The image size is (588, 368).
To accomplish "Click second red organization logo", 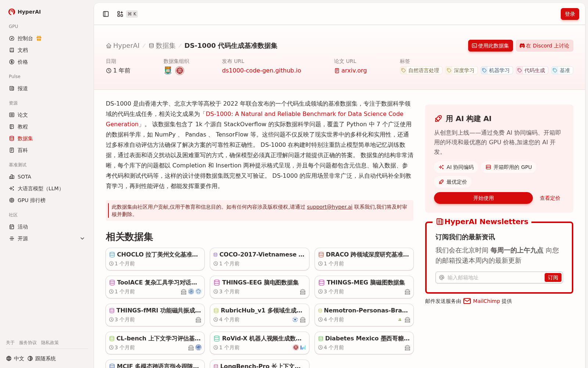I will tap(180, 70).
